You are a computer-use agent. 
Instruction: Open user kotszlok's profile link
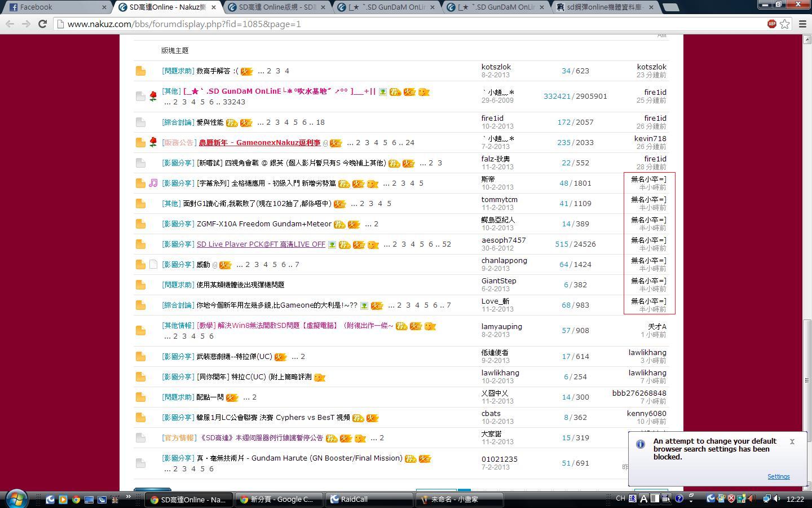pos(496,67)
